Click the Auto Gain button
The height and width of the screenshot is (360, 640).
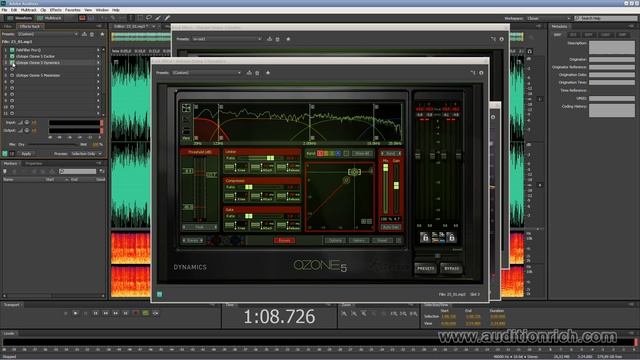[x=391, y=227]
